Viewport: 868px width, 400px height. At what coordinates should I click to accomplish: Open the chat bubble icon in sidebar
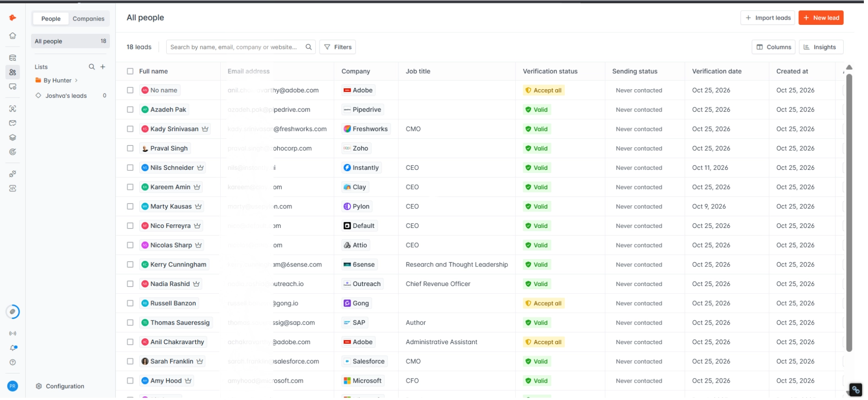13,86
